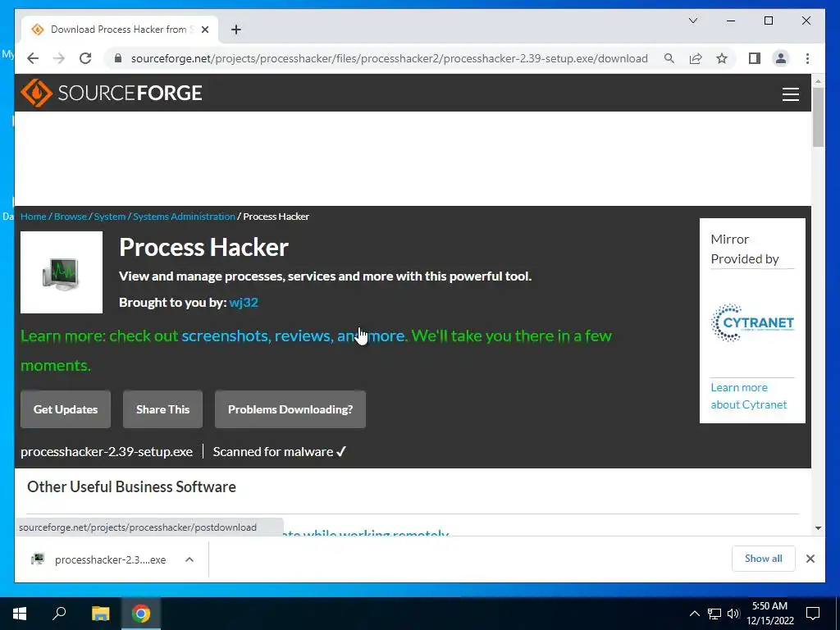
Task: Click Show all downloads button
Action: click(x=764, y=559)
